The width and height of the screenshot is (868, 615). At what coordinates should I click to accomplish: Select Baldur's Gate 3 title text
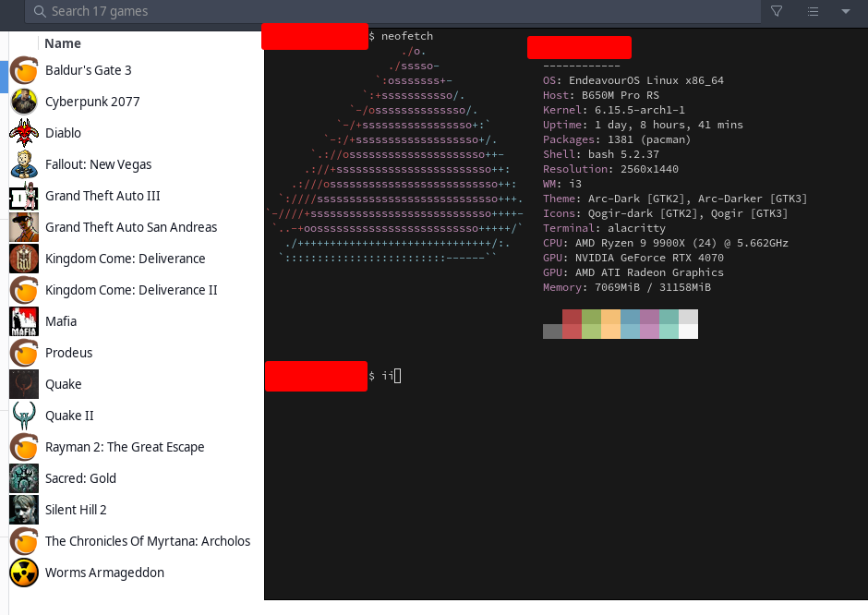click(x=88, y=70)
